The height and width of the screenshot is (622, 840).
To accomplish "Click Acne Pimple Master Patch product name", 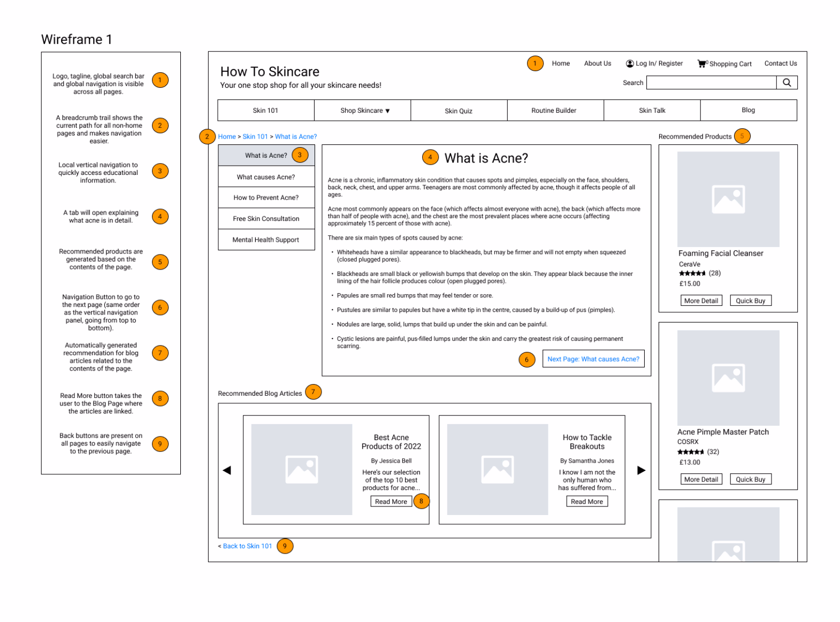I will 723,432.
